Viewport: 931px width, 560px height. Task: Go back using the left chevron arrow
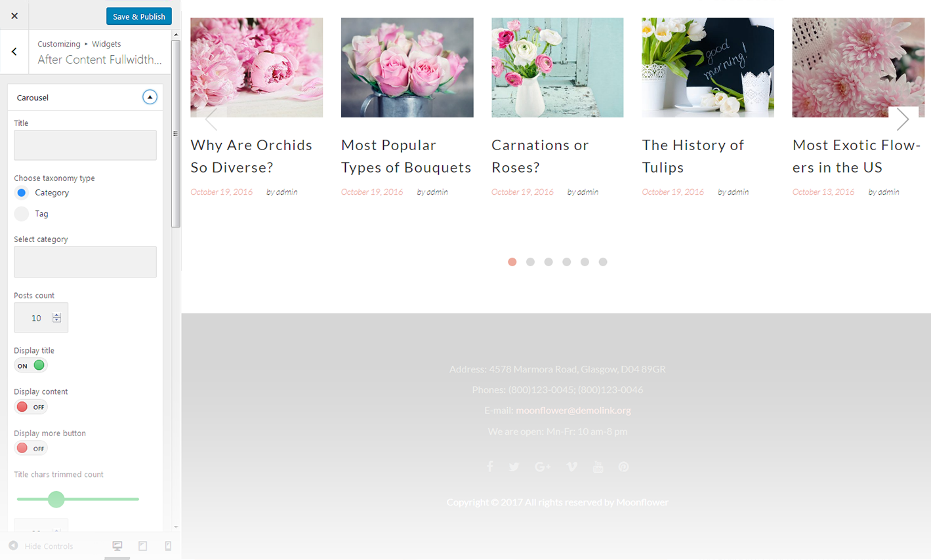(x=14, y=52)
